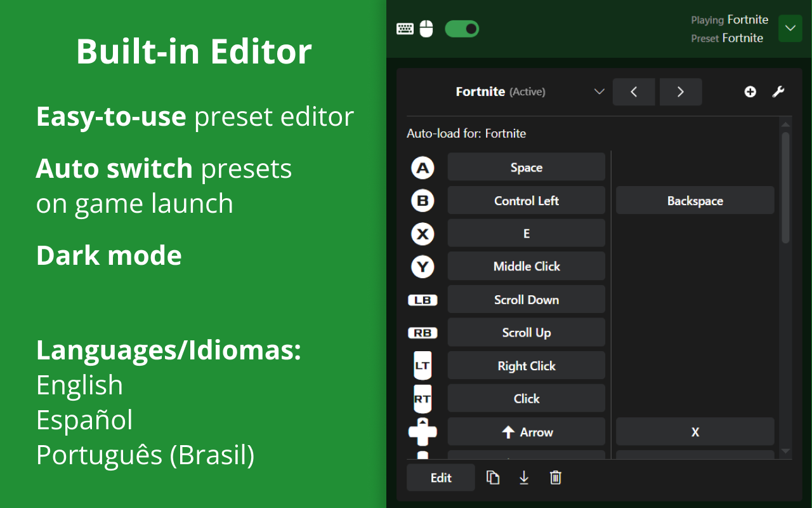Image resolution: width=812 pixels, height=508 pixels.
Task: Select the X secondary binding for D-pad
Action: (x=695, y=432)
